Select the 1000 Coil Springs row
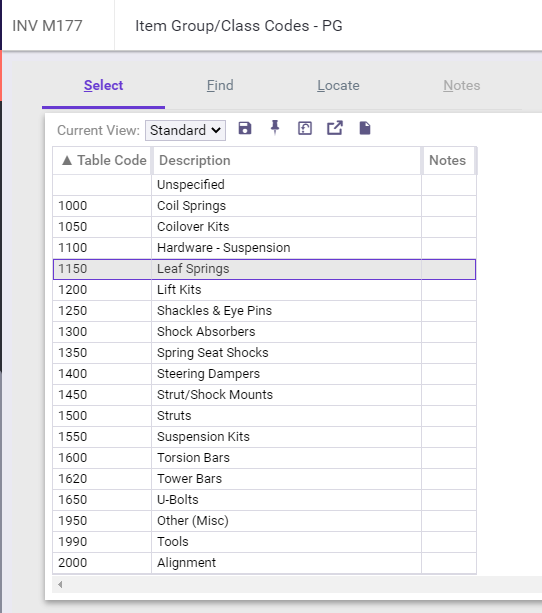 point(264,206)
